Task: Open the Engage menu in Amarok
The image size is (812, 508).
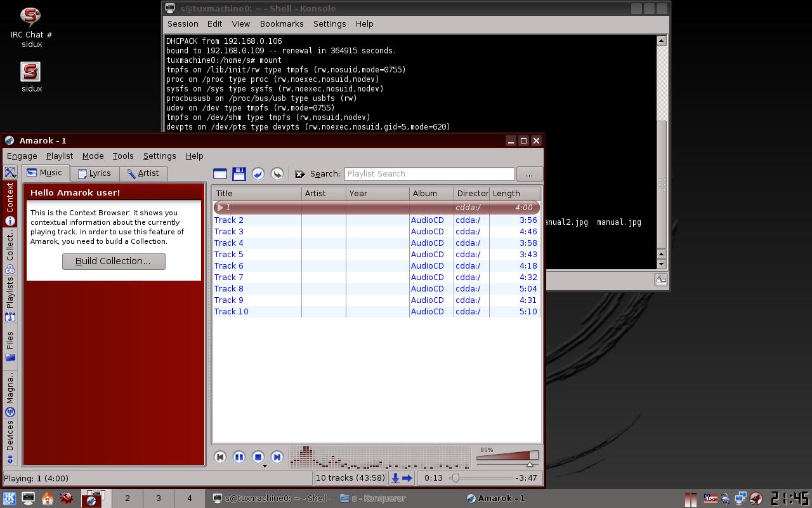Action: (22, 156)
